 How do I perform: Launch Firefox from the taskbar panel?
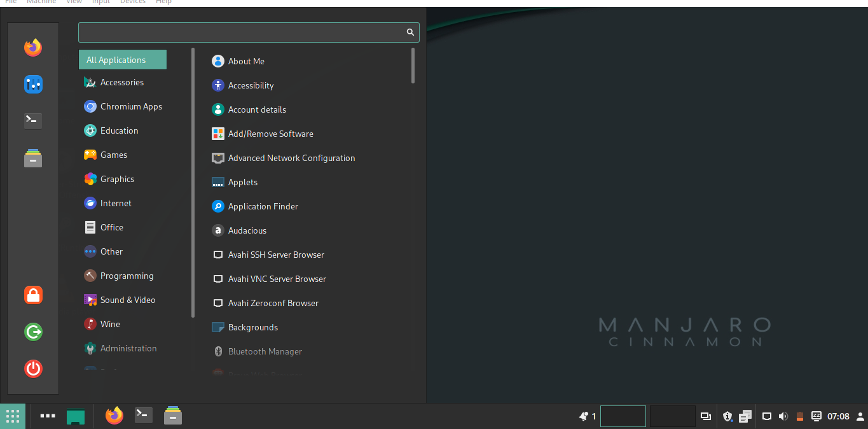click(114, 416)
